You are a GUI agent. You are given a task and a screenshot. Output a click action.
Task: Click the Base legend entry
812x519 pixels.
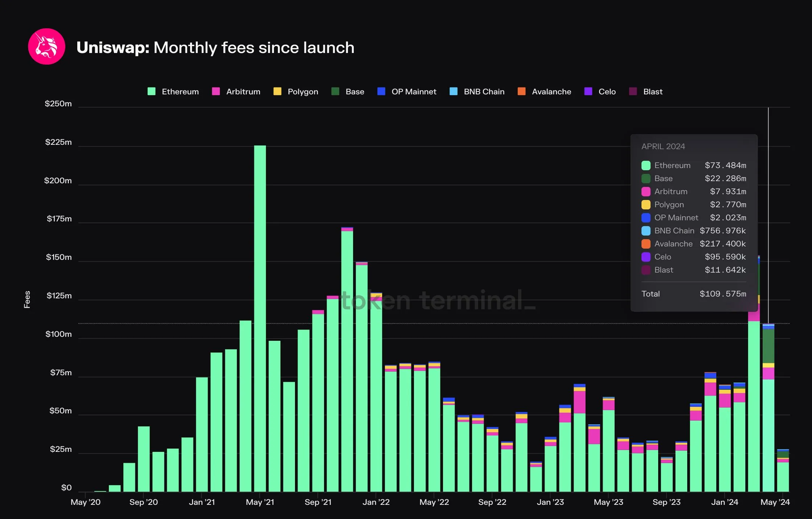tap(348, 91)
